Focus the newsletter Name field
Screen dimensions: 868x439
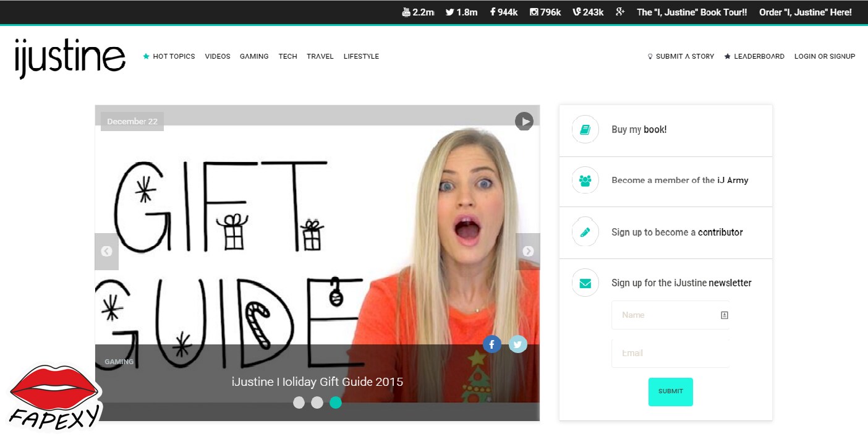point(671,315)
